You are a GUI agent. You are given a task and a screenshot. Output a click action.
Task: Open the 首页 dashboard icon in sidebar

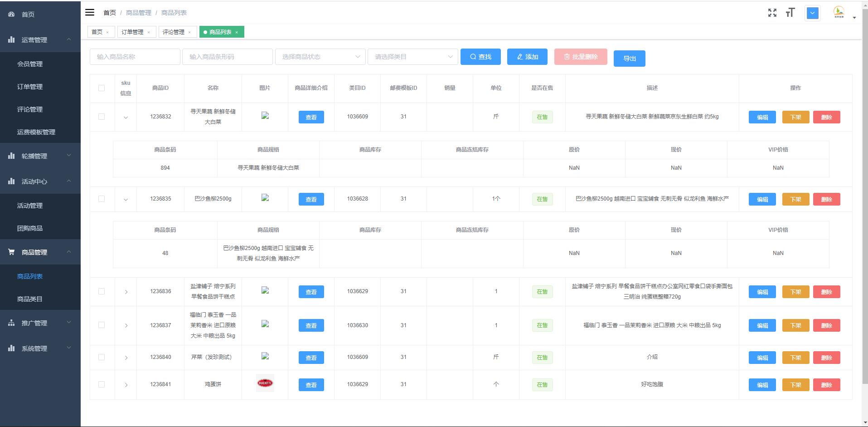11,14
